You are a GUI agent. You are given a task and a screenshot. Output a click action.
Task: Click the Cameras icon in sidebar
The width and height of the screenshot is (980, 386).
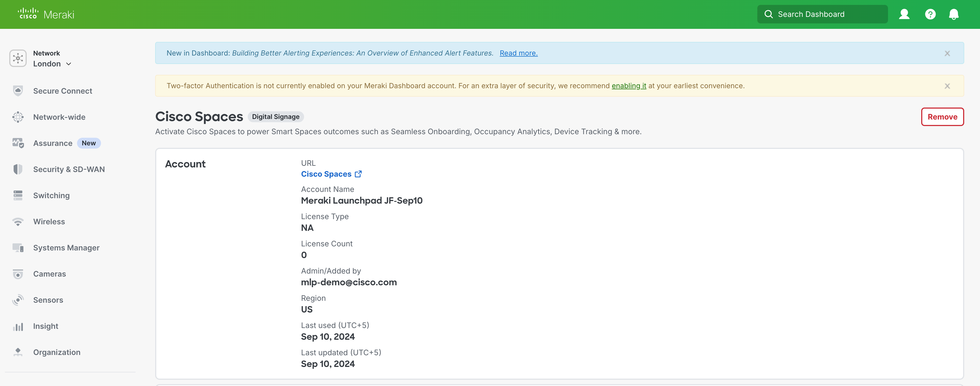[18, 274]
